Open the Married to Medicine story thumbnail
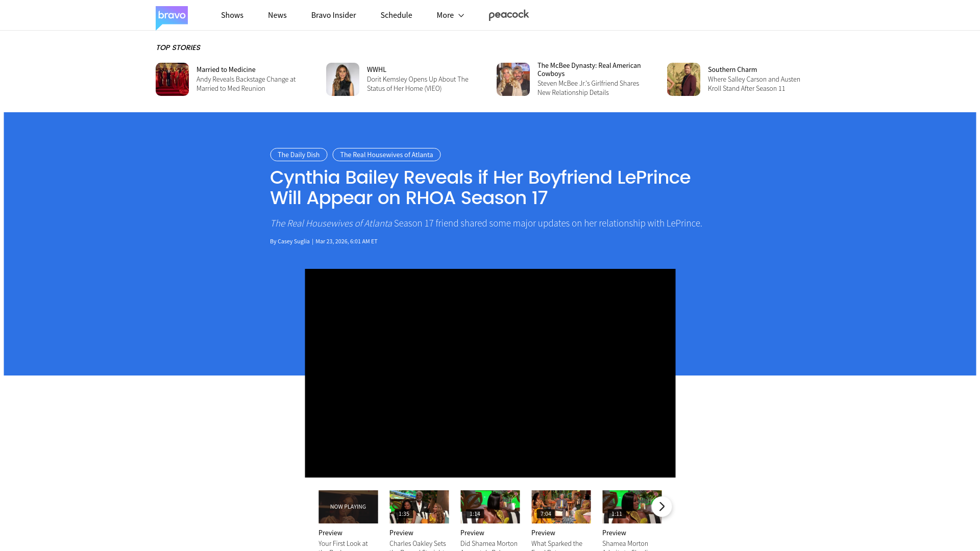This screenshot has height=551, width=980. 172,79
